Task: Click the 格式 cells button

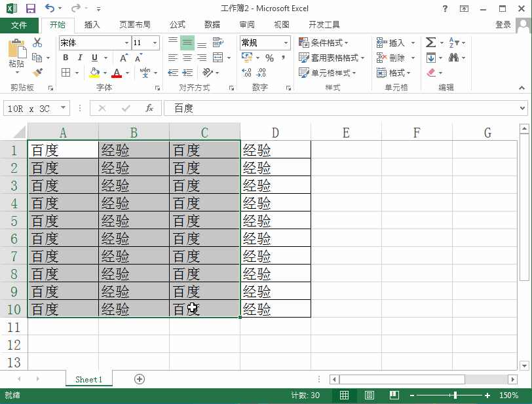Action: [394, 73]
